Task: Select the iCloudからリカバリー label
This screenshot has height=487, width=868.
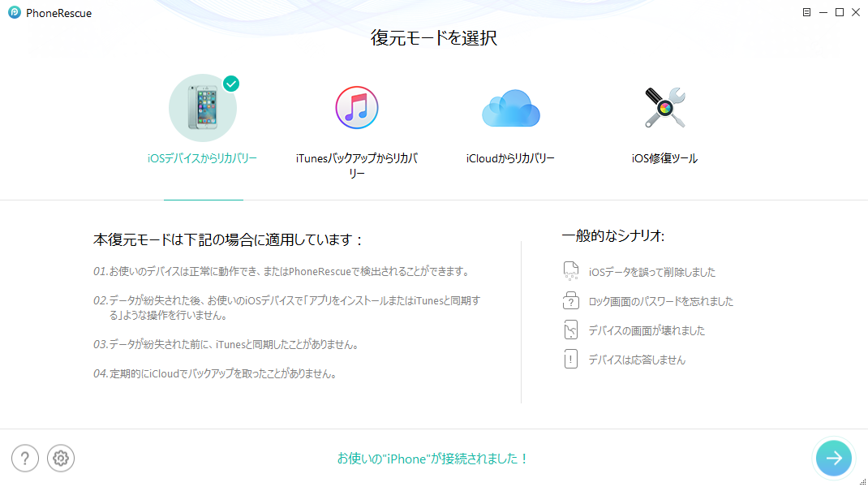Action: coord(510,158)
